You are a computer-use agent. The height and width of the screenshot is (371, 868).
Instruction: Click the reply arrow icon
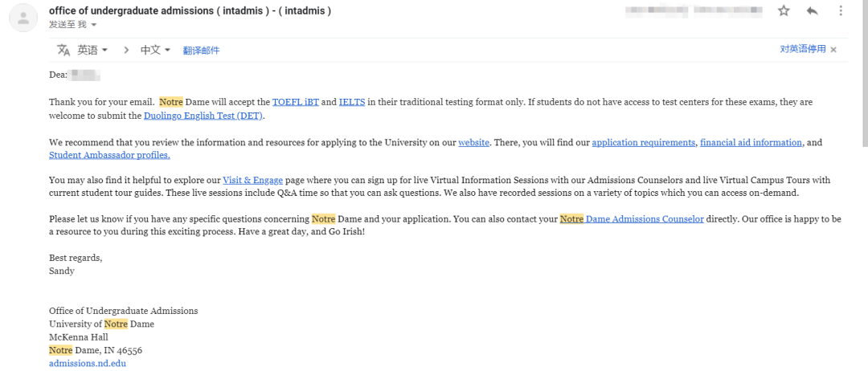(812, 11)
